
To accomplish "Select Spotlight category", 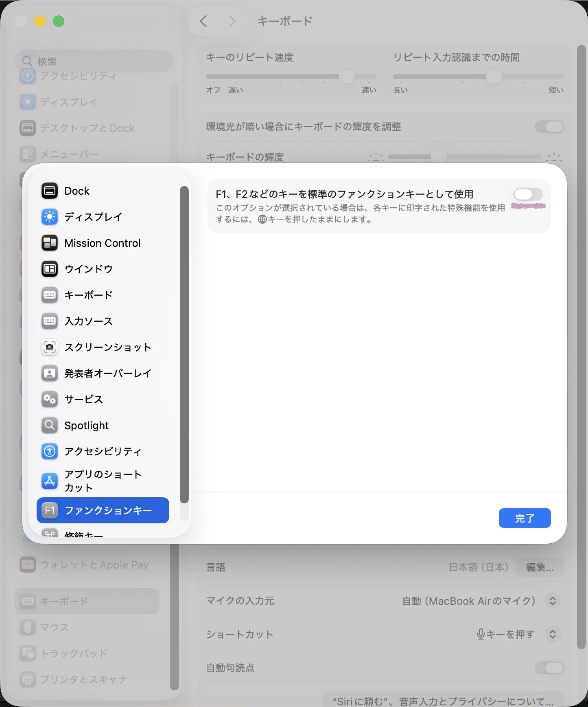I will [103, 425].
